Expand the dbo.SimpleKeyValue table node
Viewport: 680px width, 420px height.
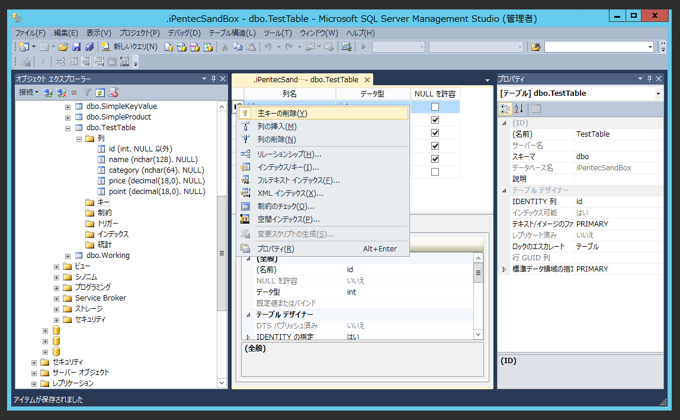[x=68, y=106]
